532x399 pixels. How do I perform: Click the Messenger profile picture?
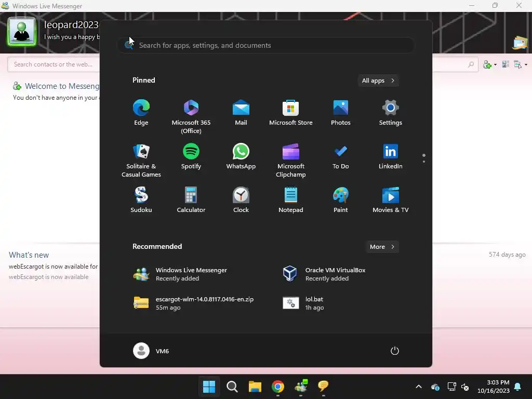tap(22, 32)
